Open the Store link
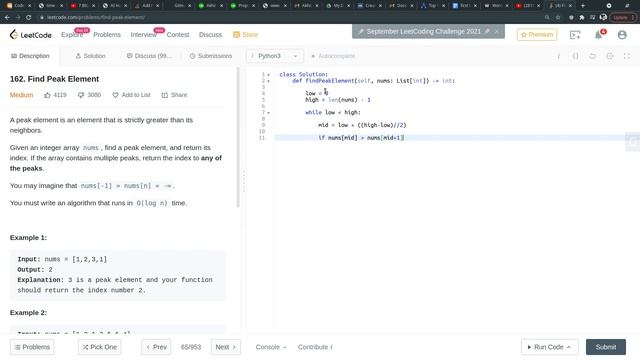The width and height of the screenshot is (640, 360). pos(245,35)
